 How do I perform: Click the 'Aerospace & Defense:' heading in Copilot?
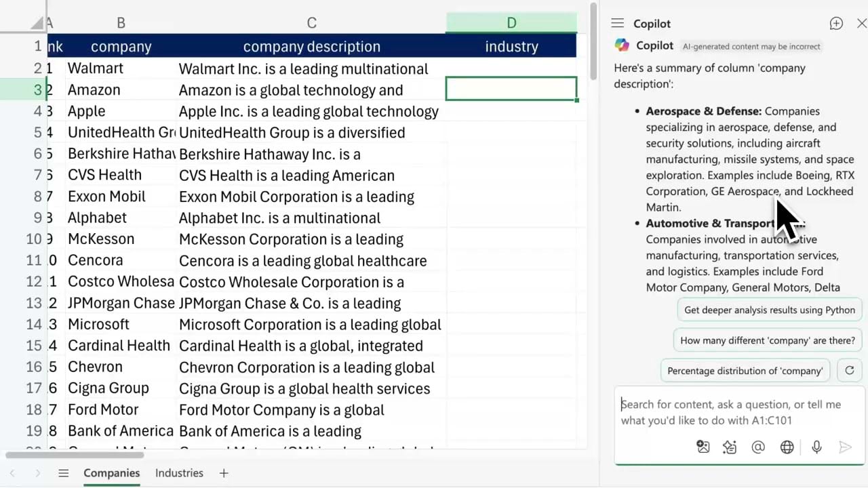coord(704,111)
